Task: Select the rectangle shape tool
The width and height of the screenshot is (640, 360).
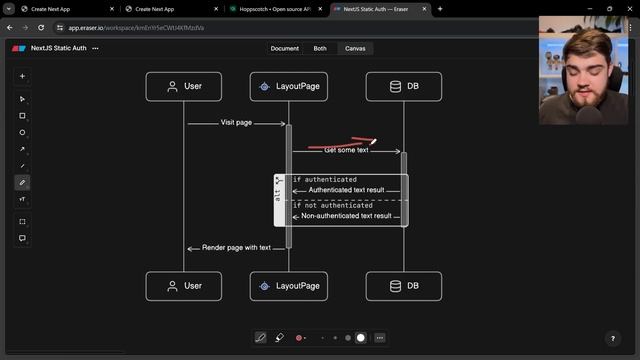Action: click(x=22, y=116)
